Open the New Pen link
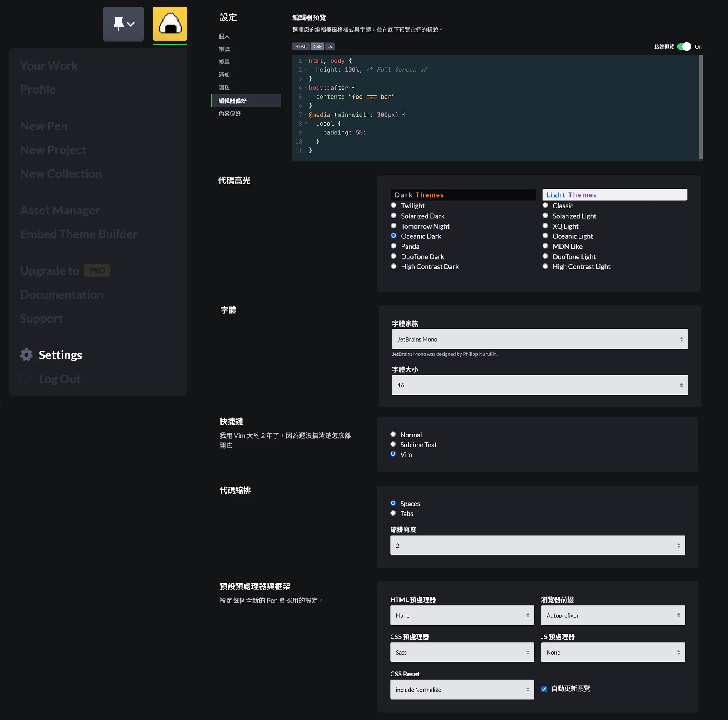The image size is (728, 720). tap(44, 126)
